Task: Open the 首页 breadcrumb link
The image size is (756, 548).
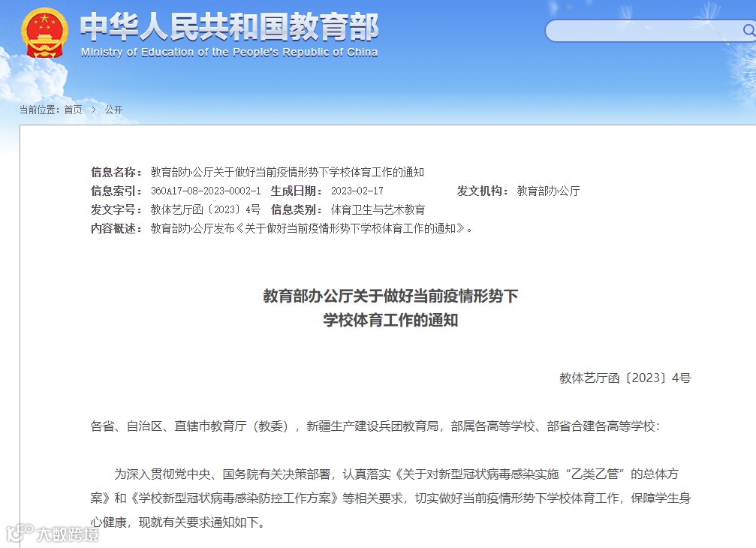Action: pos(74,110)
